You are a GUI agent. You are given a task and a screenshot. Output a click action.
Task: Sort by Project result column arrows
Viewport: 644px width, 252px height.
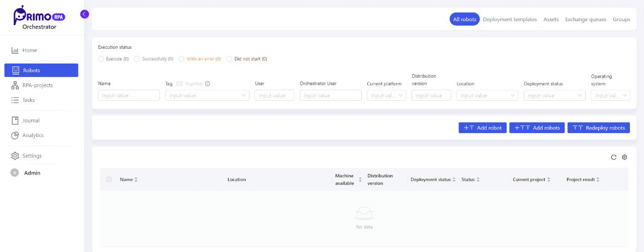598,180
